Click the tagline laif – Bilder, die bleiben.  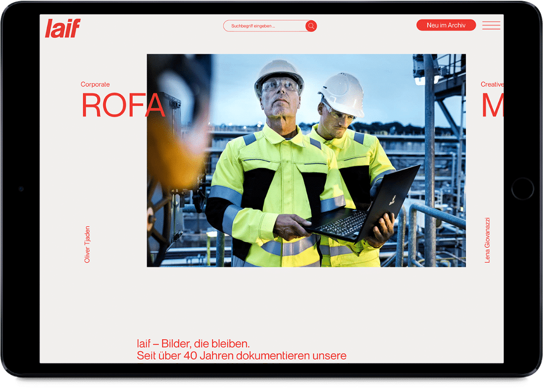(x=193, y=344)
